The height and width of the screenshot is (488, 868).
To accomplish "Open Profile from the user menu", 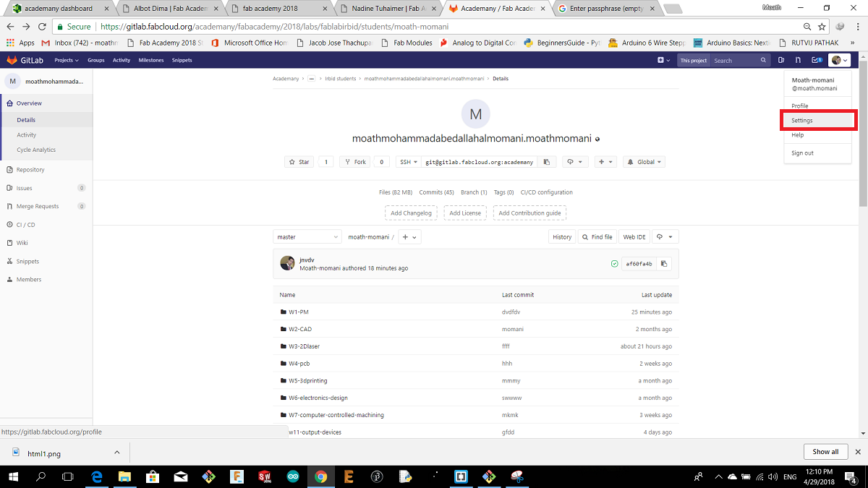I will pos(800,106).
